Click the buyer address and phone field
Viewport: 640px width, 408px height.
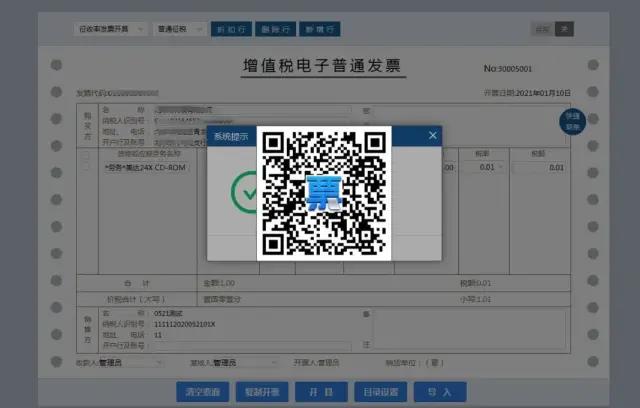180,132
